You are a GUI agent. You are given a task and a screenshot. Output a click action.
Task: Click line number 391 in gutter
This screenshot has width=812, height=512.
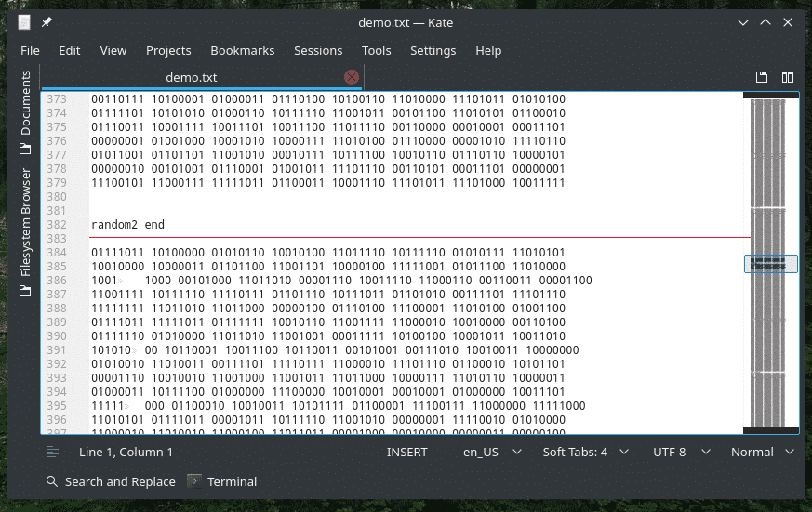[x=57, y=349]
